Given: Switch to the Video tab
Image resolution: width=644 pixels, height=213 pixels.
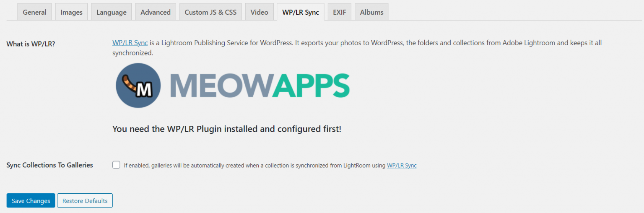Looking at the screenshot, I should point(259,12).
